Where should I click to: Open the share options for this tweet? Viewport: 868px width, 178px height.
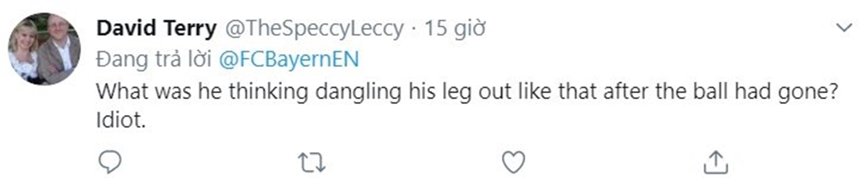click(x=715, y=162)
